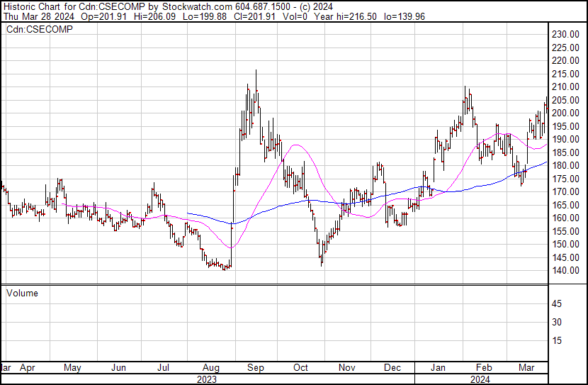Screen dimensions: 588x385
Task: Select the 140.00 price axis label
Action: coord(567,270)
